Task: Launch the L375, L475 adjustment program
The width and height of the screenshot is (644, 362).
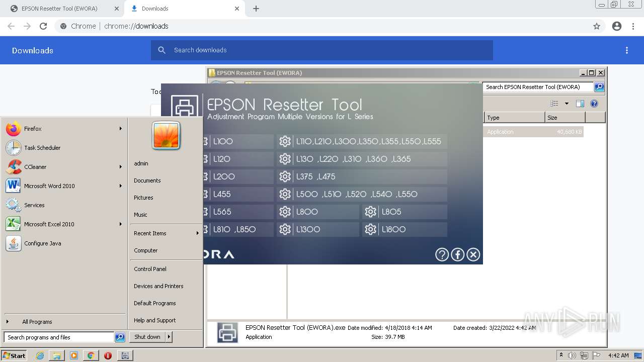Action: click(x=362, y=176)
